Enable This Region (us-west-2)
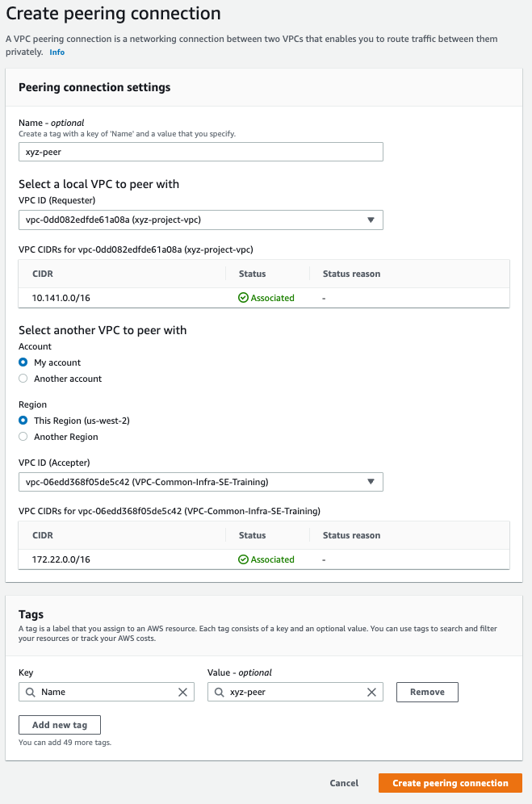Image resolution: width=532 pixels, height=804 pixels. (x=23, y=421)
